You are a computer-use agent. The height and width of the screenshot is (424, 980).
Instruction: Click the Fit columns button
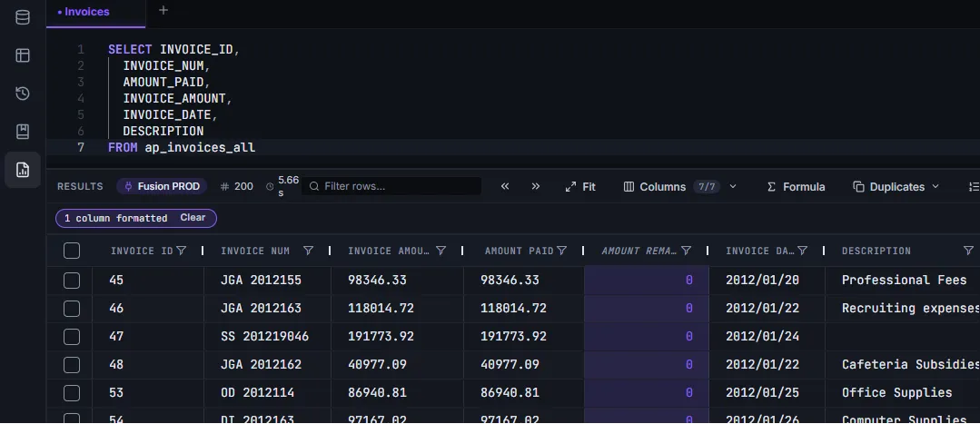[x=580, y=186]
